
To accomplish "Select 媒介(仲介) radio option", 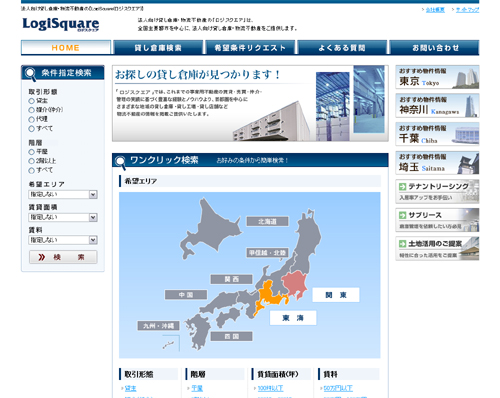I will pyautogui.click(x=31, y=110).
